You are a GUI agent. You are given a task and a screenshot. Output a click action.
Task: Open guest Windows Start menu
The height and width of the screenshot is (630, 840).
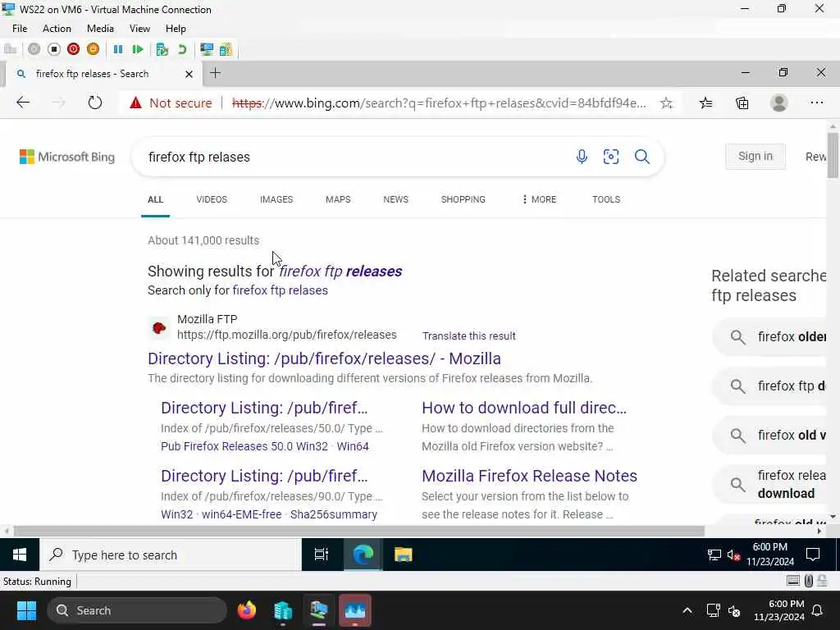pyautogui.click(x=20, y=555)
